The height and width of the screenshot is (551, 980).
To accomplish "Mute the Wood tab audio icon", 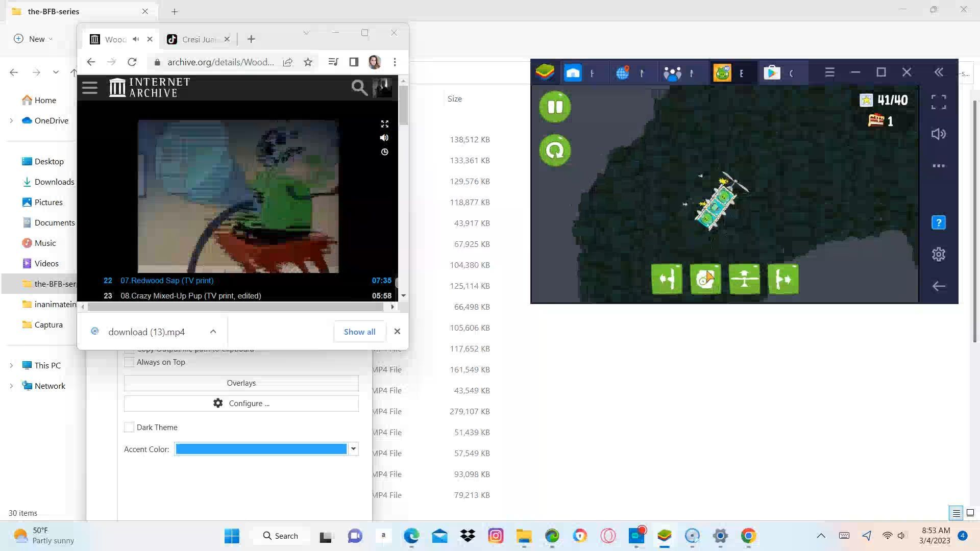I will 136,39.
